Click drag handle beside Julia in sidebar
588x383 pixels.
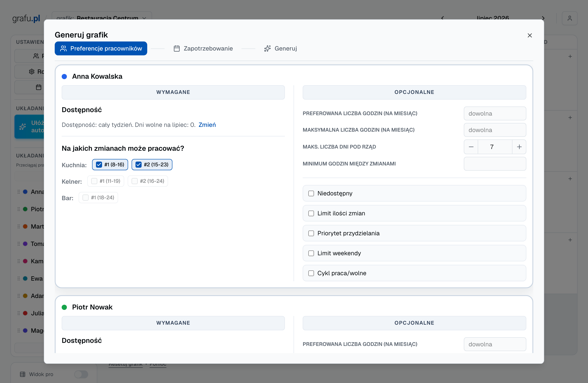pyautogui.click(x=18, y=313)
